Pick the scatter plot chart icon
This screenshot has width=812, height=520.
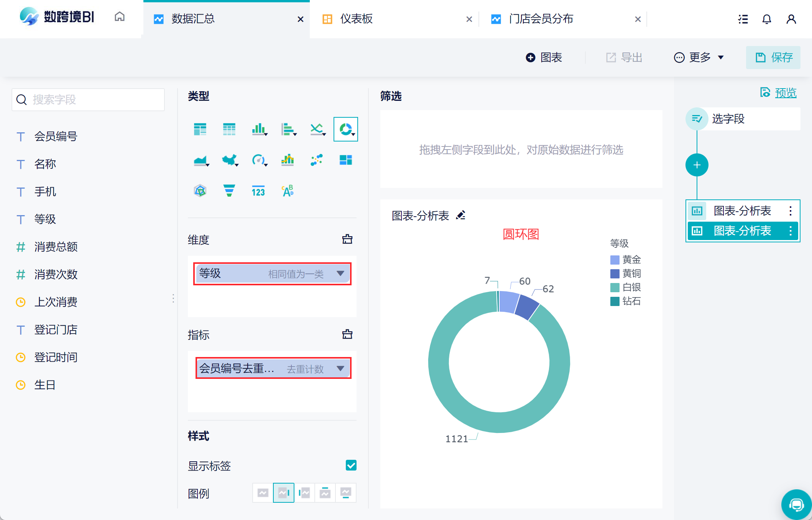317,160
